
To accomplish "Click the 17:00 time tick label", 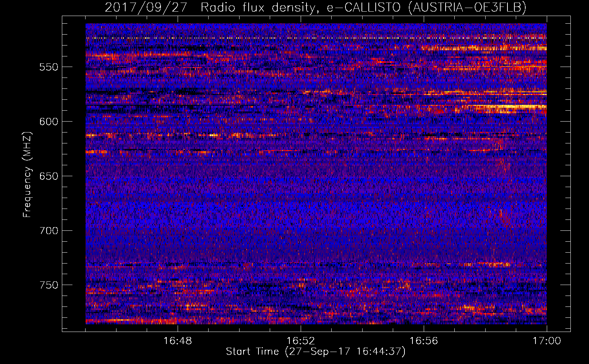I will tap(547, 341).
